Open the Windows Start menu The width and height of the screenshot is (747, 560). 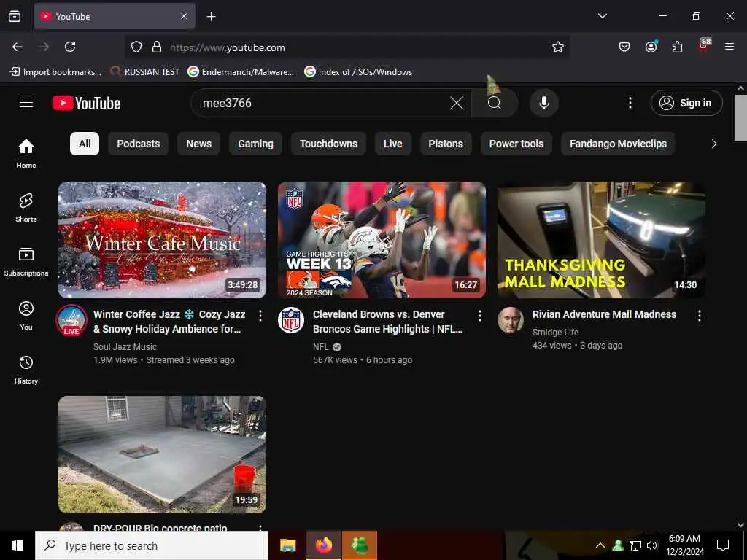pos(18,545)
